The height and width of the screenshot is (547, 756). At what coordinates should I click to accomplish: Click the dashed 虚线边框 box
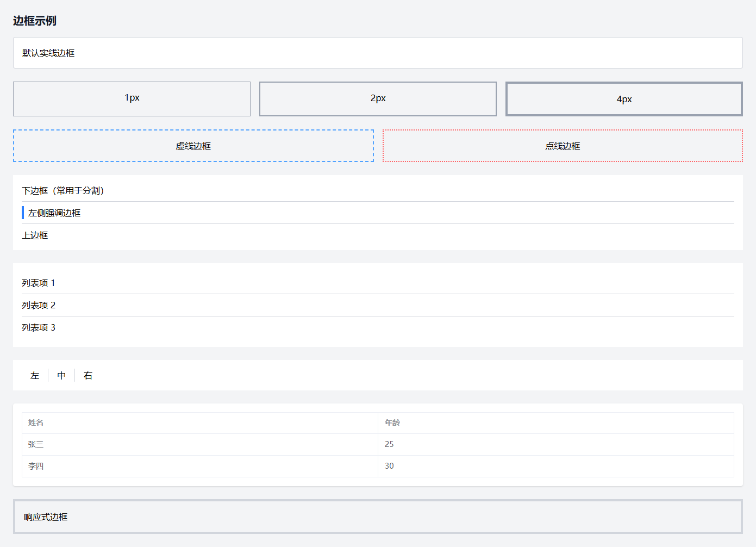coord(193,146)
